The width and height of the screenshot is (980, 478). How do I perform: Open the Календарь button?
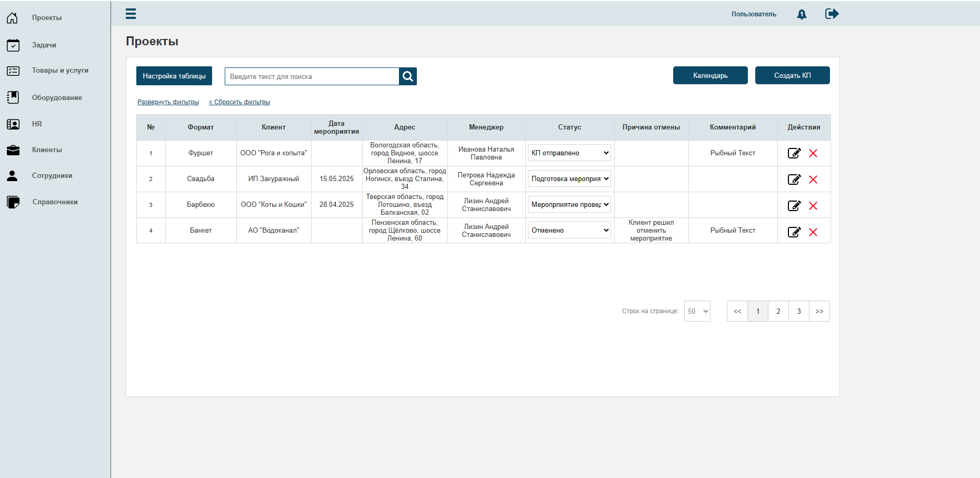711,75
